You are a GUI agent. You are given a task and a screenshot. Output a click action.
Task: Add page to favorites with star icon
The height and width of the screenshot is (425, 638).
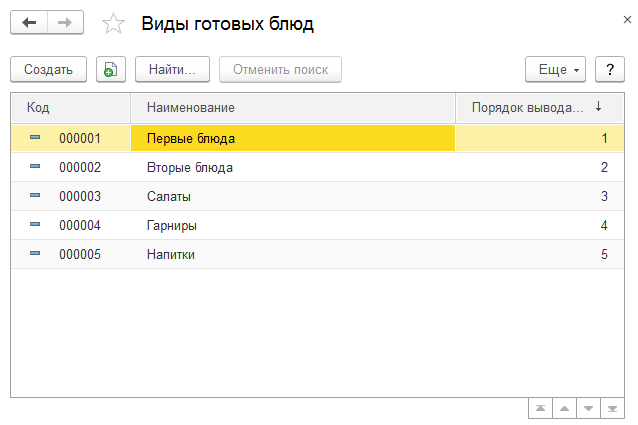113,23
